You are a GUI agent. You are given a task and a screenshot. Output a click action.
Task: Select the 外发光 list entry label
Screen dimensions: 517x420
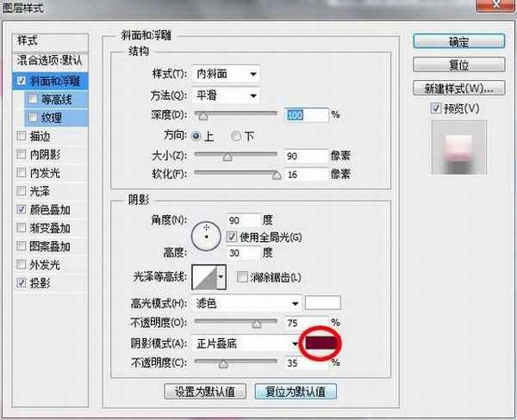pos(45,264)
